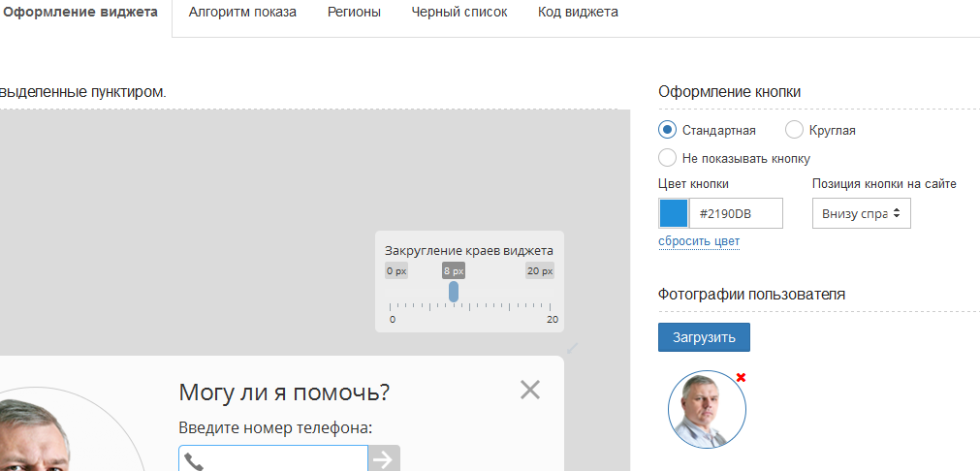Click the arrow submit button beside the phone field

384,458
